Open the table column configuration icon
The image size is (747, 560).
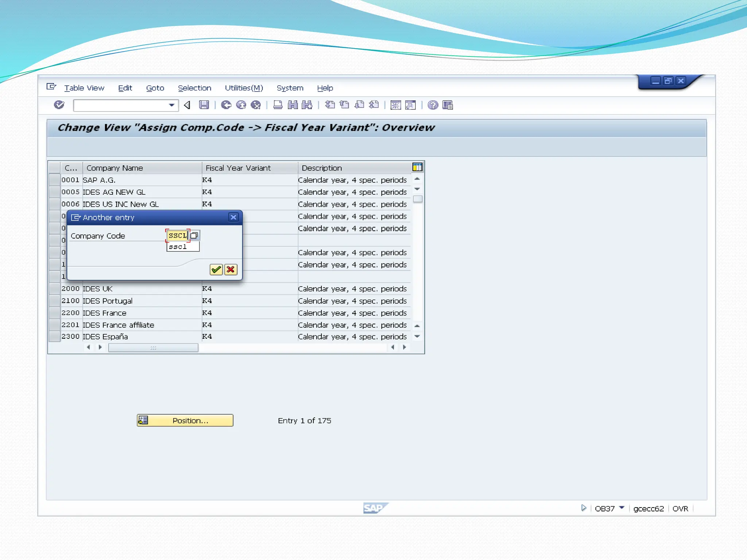tap(417, 167)
